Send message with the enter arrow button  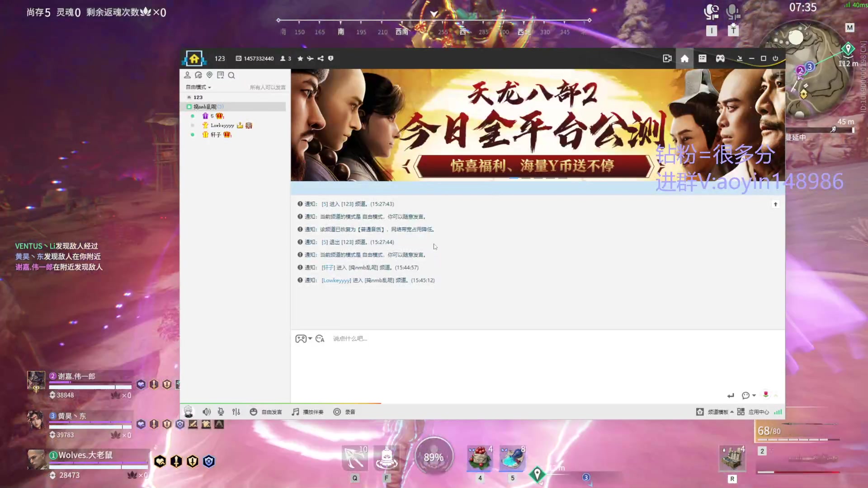pyautogui.click(x=731, y=395)
